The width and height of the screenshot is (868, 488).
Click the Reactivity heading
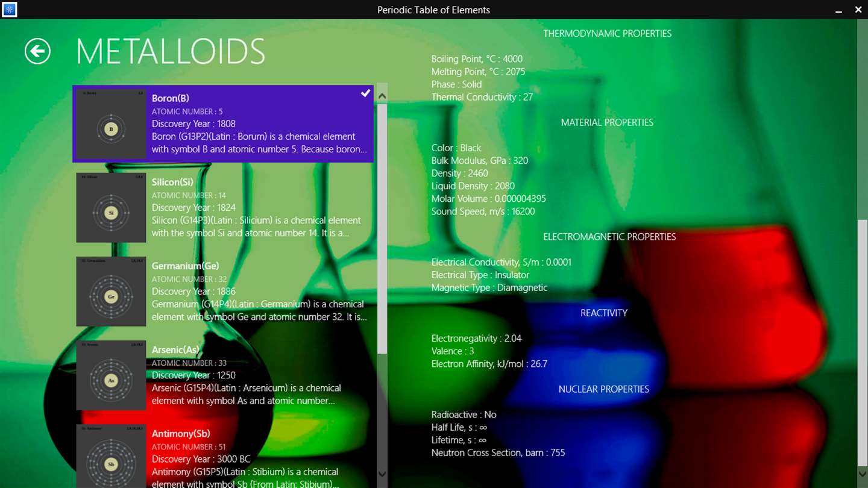point(604,313)
